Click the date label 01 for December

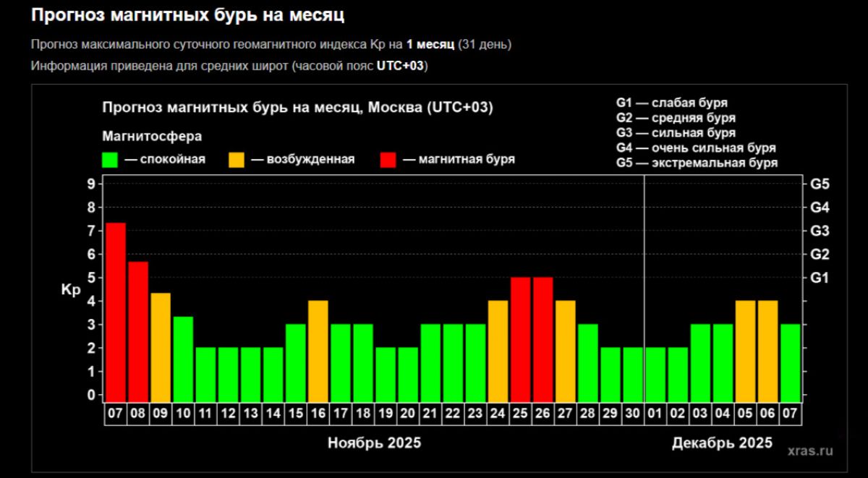click(x=655, y=414)
